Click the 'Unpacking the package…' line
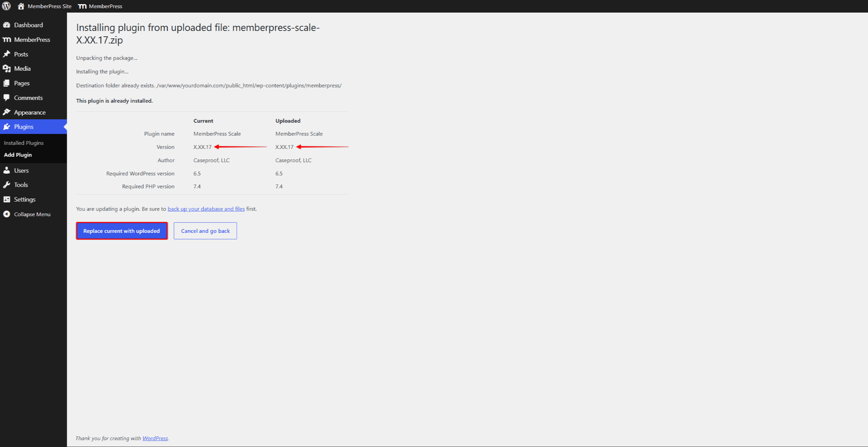Viewport: 868px width, 447px height. (107, 58)
